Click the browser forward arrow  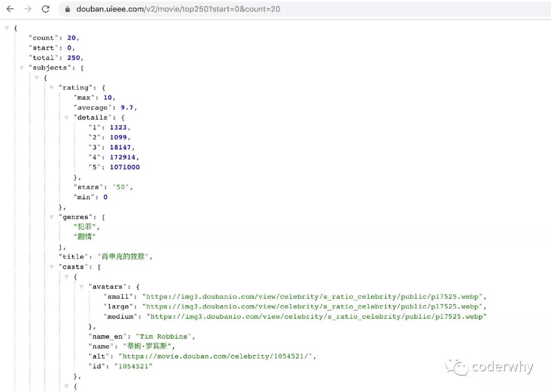point(28,9)
